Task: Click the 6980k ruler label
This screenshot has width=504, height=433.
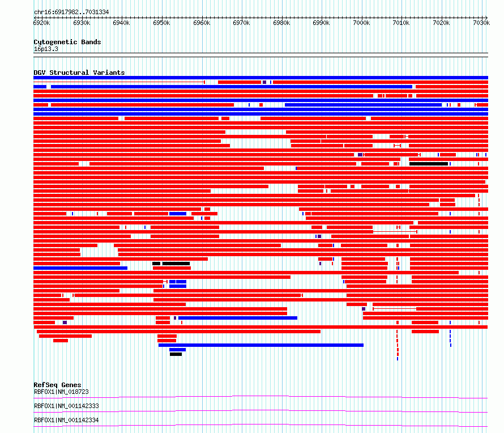Action: [281, 23]
